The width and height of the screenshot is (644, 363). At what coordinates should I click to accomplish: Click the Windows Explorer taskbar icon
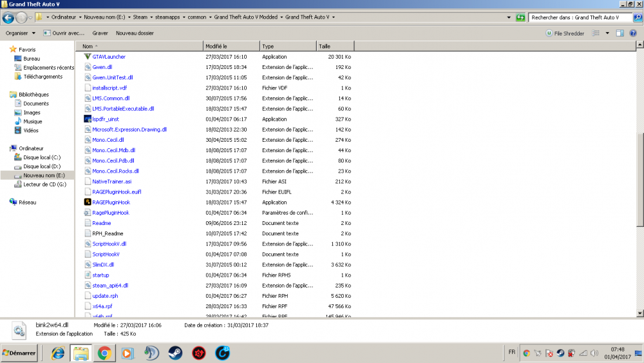(81, 353)
